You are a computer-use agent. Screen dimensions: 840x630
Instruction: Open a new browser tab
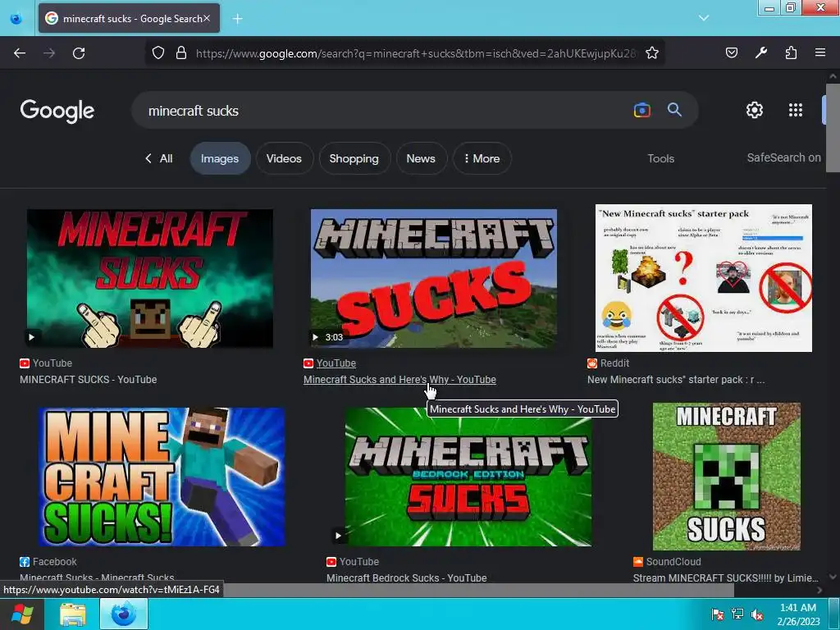coord(237,19)
